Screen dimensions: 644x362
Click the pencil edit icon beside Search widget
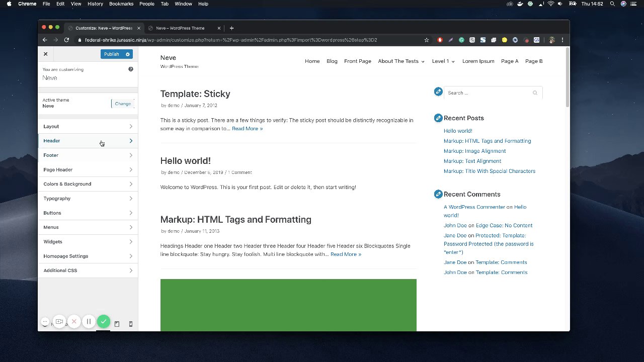point(438,92)
